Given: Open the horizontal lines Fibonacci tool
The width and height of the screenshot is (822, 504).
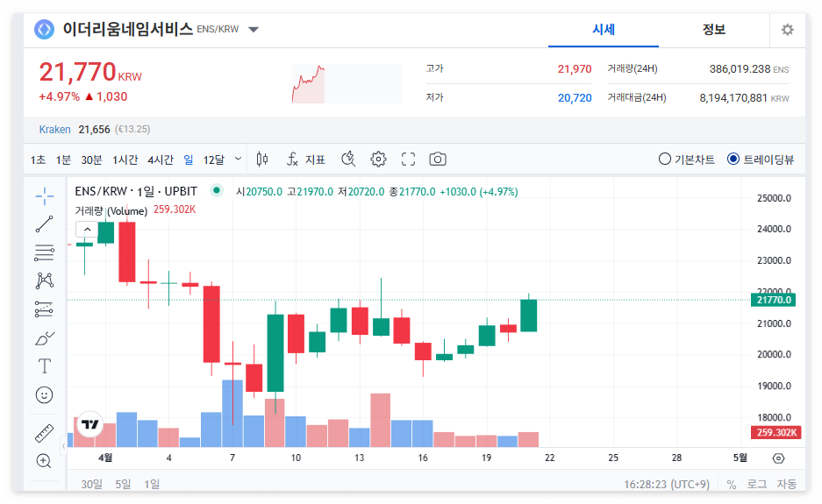Looking at the screenshot, I should 45,252.
